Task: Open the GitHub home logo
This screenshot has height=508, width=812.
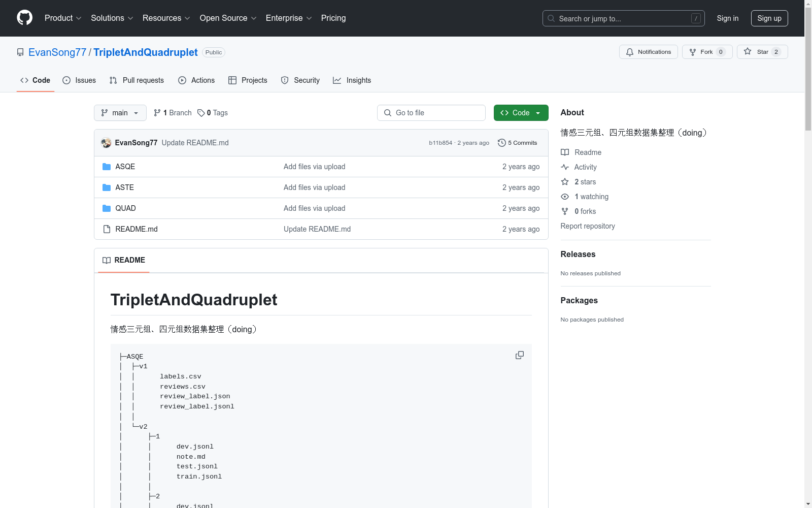Action: tap(24, 18)
